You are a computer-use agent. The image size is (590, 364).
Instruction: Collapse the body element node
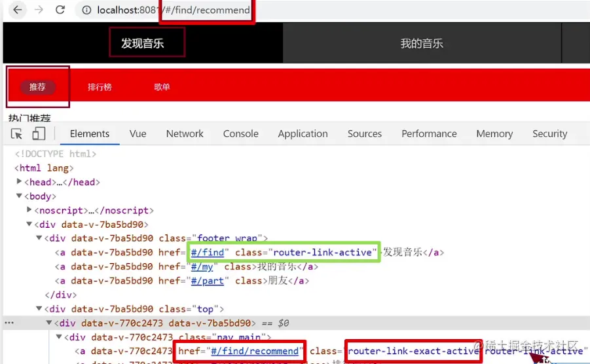[19, 196]
